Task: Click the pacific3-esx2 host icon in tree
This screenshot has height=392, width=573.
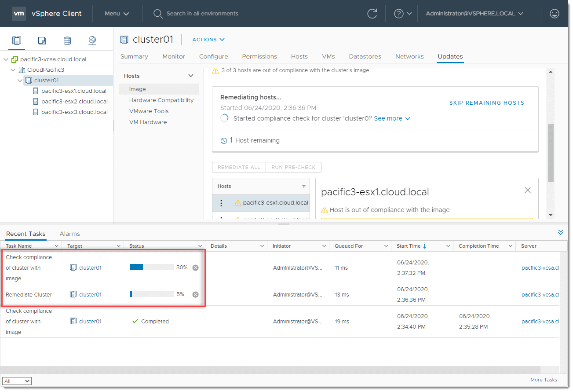Action: (x=36, y=101)
